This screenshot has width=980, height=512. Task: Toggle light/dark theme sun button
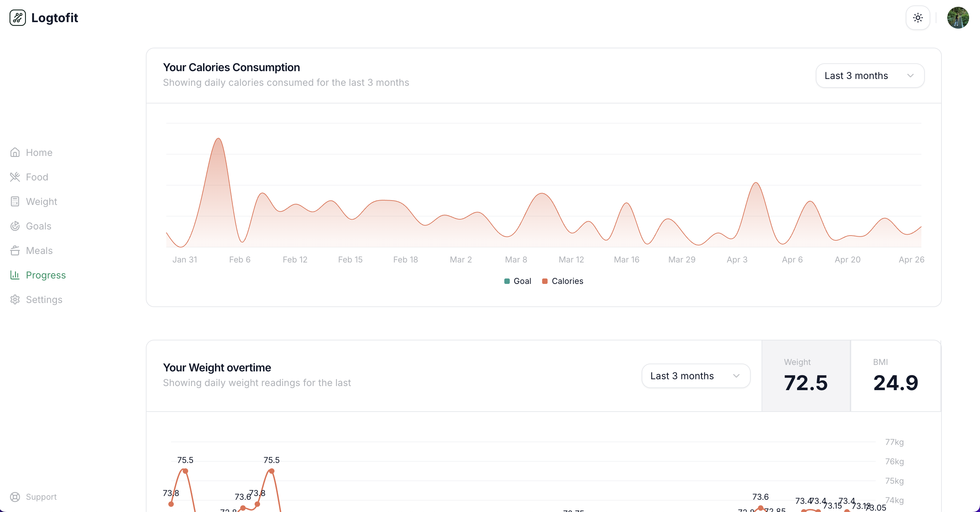coord(918,18)
